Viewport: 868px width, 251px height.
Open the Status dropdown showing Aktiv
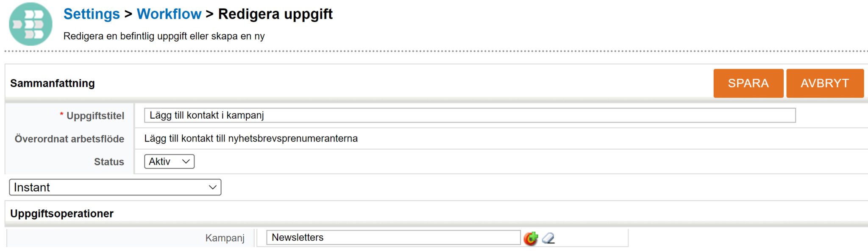[169, 161]
